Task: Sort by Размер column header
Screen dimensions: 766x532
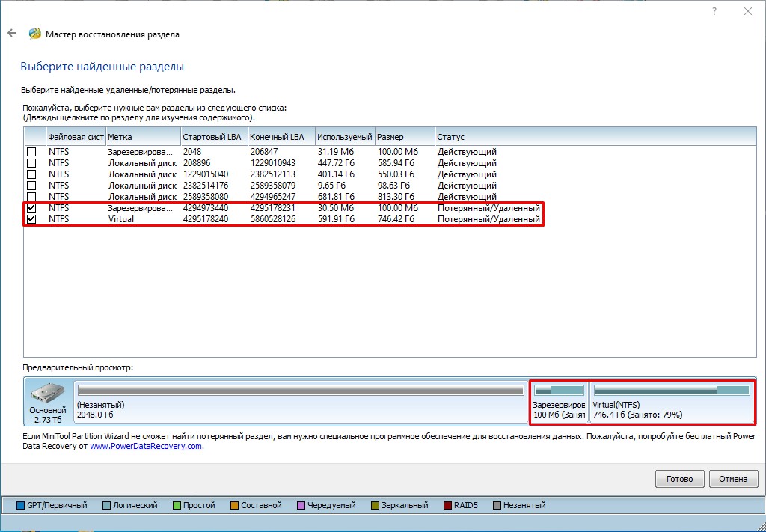Action: [x=405, y=137]
